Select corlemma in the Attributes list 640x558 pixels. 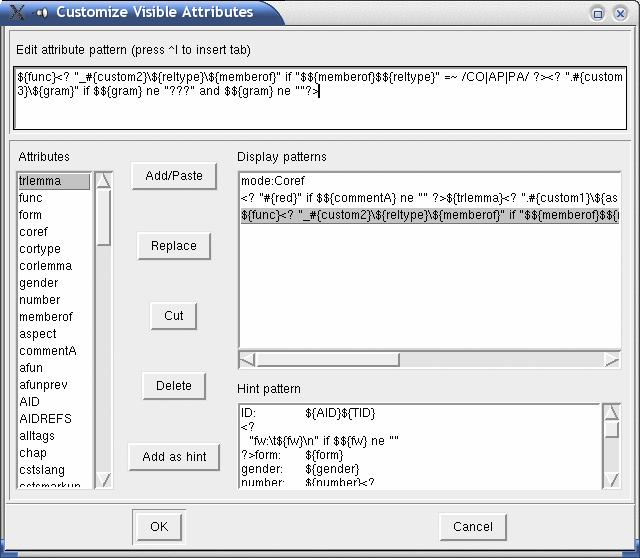pos(54,266)
